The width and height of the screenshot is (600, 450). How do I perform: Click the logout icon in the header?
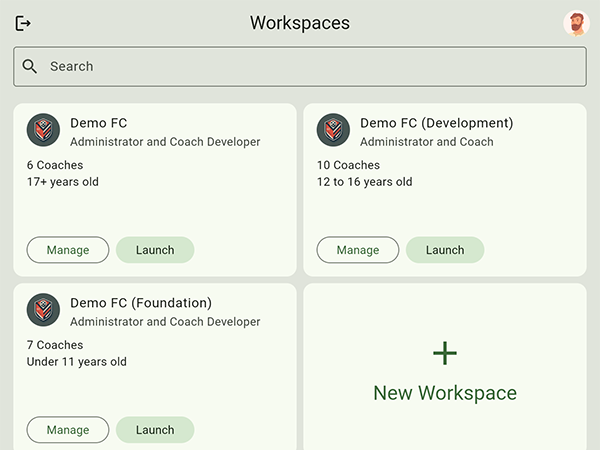click(x=24, y=23)
